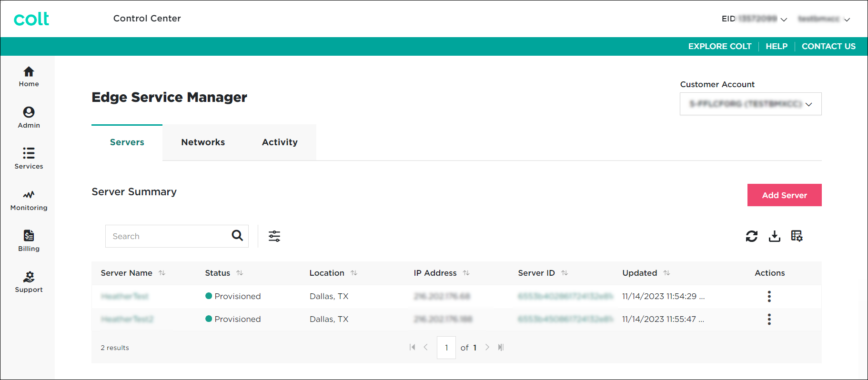Open first server name link (11:54:29 row)

[125, 296]
